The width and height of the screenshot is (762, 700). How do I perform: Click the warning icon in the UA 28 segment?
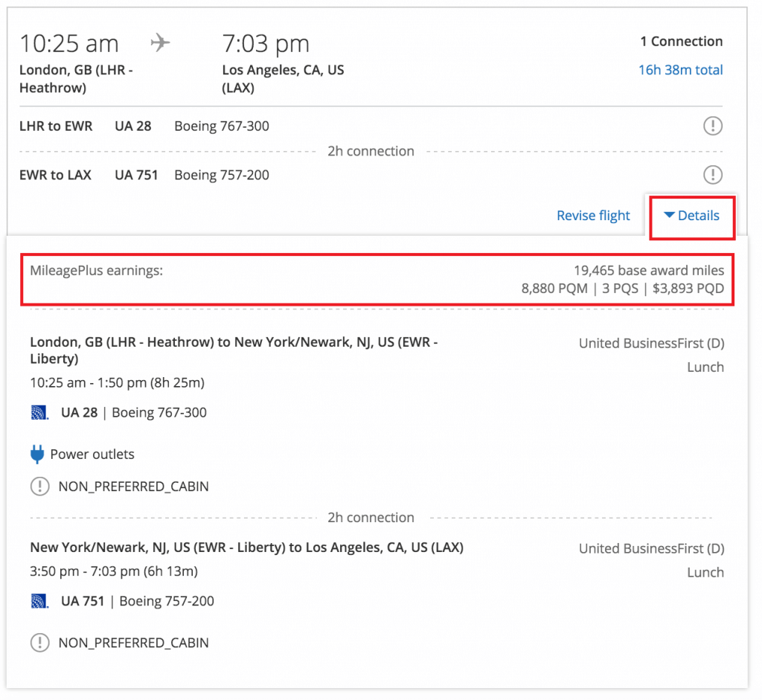(x=40, y=487)
